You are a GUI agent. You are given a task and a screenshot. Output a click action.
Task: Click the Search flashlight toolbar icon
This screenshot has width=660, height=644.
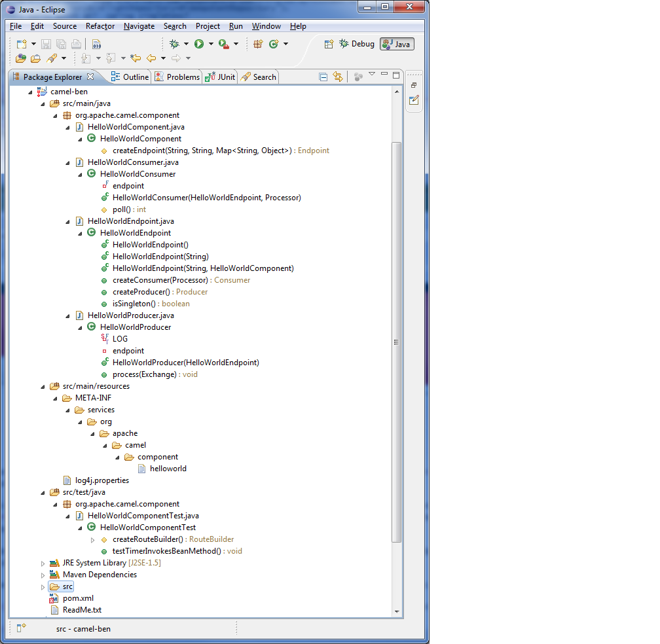click(52, 58)
